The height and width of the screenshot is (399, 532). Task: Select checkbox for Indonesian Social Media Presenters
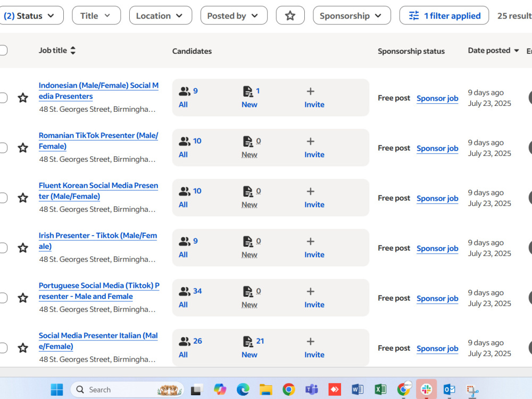[3, 98]
